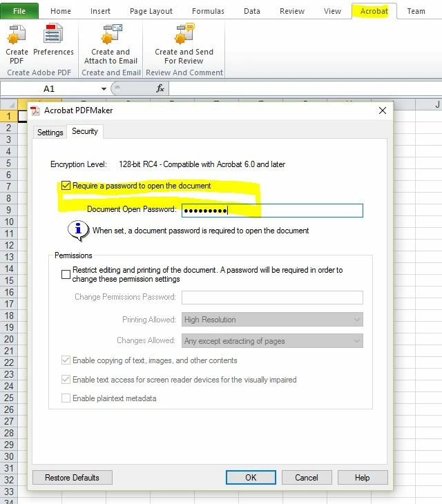Click the Name Box showing A1
The image size is (442, 504).
coord(49,88)
